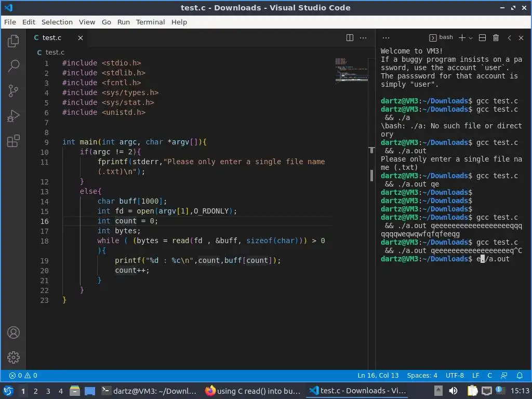Screen dimensions: 532x399
Task: Click line number 19 in the gutter
Action: point(45,261)
